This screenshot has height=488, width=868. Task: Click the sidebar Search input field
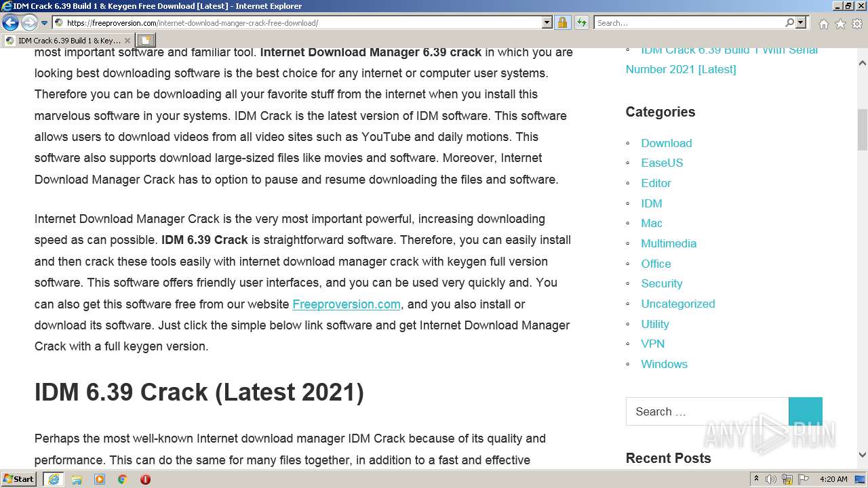[x=707, y=411]
